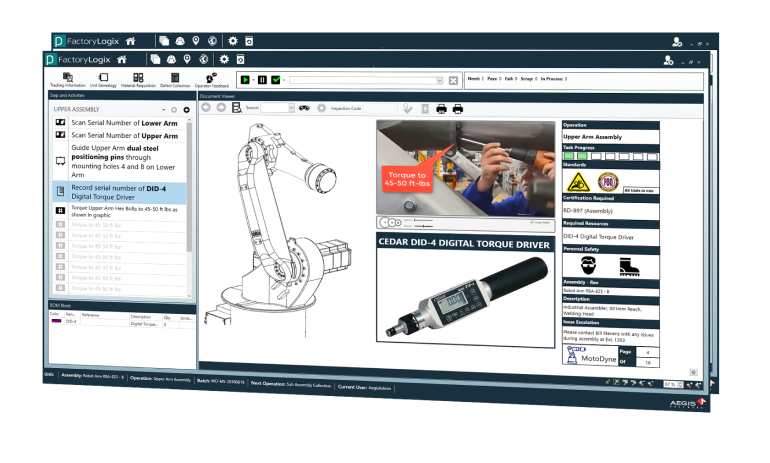Click the small green button below the document
Image resolution: width=770 pixels, height=463 pixels.
[693, 372]
